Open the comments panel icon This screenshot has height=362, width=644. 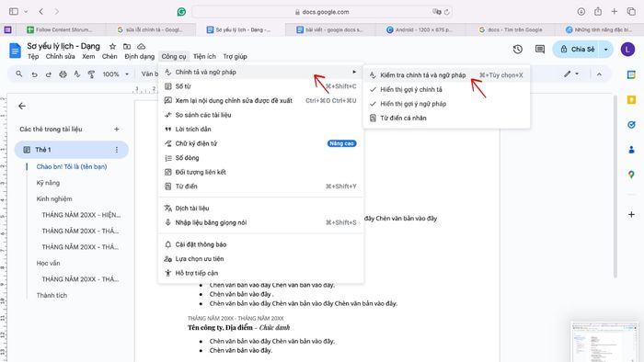pos(540,50)
